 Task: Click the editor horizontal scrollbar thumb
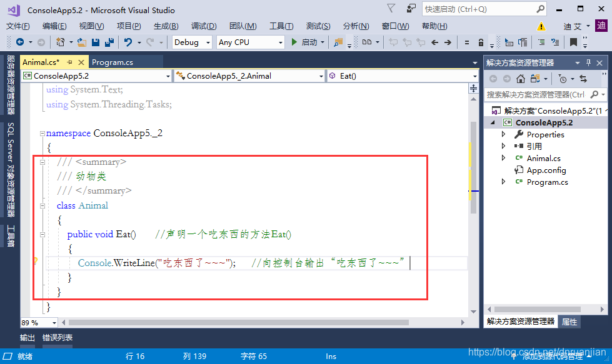tap(239, 322)
